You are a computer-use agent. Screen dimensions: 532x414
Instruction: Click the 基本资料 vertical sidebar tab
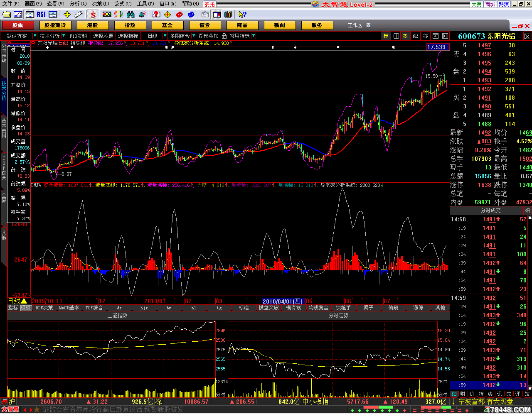pyautogui.click(x=4, y=128)
